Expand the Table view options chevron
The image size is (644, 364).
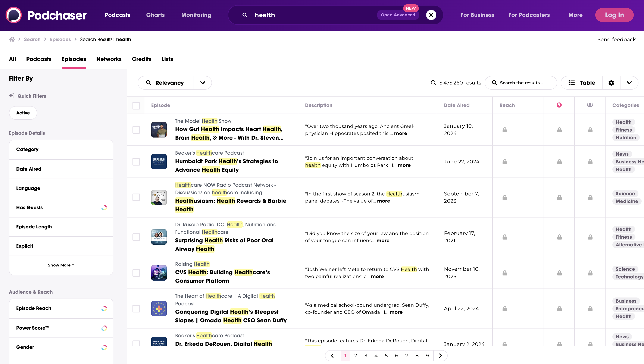point(629,83)
